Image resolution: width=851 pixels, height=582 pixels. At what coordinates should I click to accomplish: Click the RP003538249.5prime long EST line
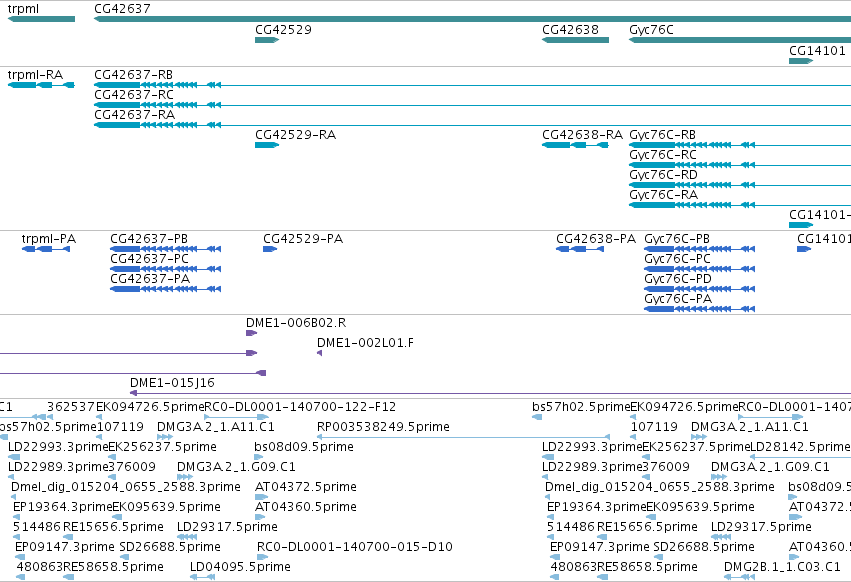463,436
